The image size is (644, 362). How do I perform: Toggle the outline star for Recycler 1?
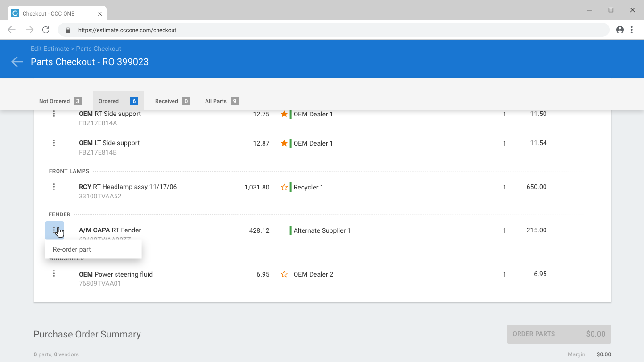284,187
